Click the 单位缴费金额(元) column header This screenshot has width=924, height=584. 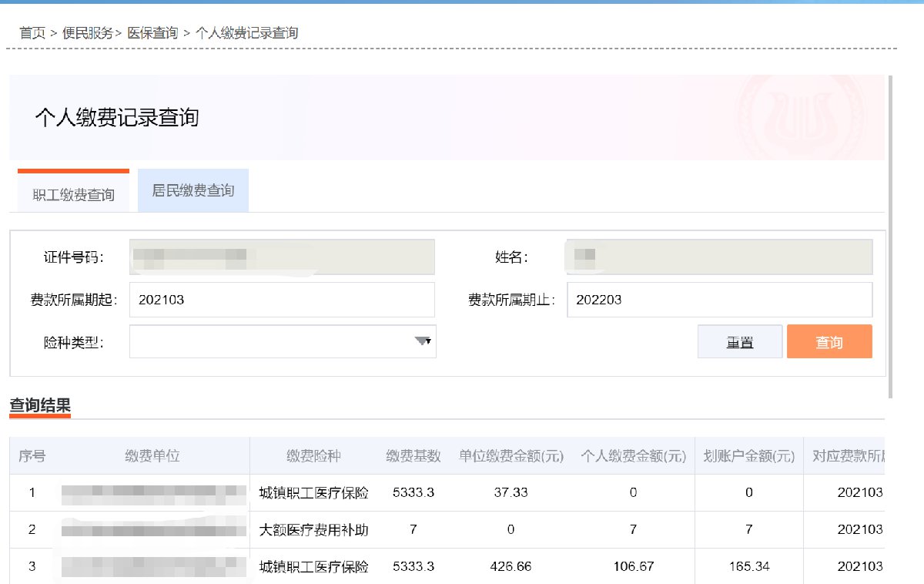click(x=511, y=456)
